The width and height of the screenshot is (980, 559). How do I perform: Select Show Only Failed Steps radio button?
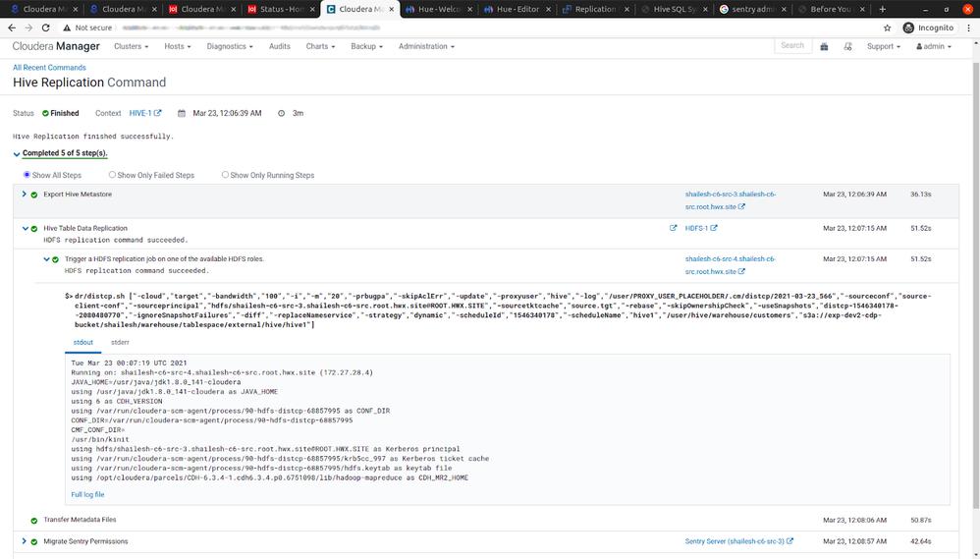click(x=113, y=175)
